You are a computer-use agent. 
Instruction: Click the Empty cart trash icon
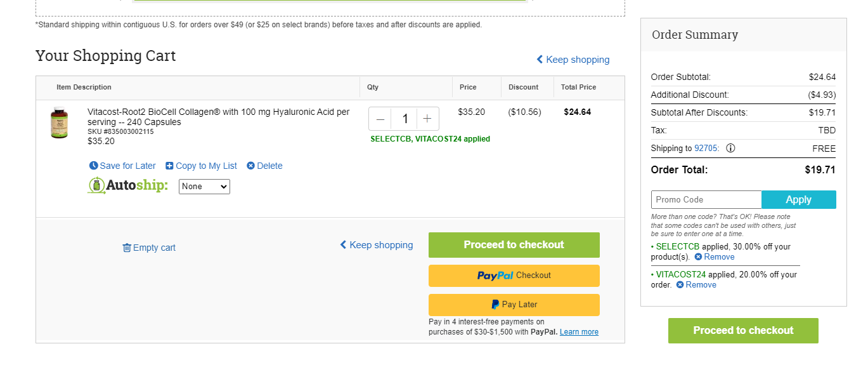point(127,248)
